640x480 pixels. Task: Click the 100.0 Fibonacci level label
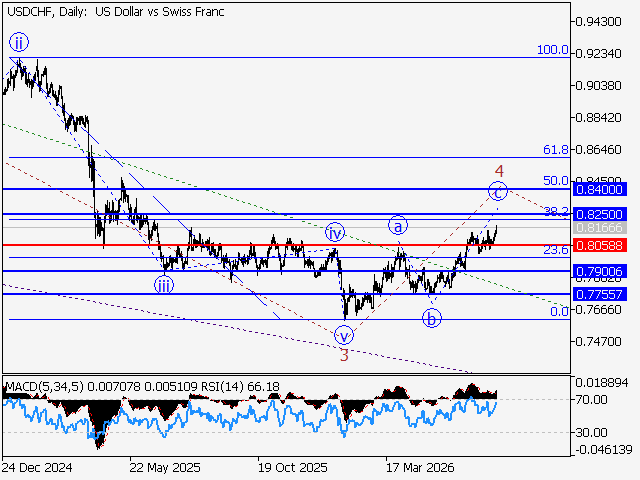click(553, 50)
